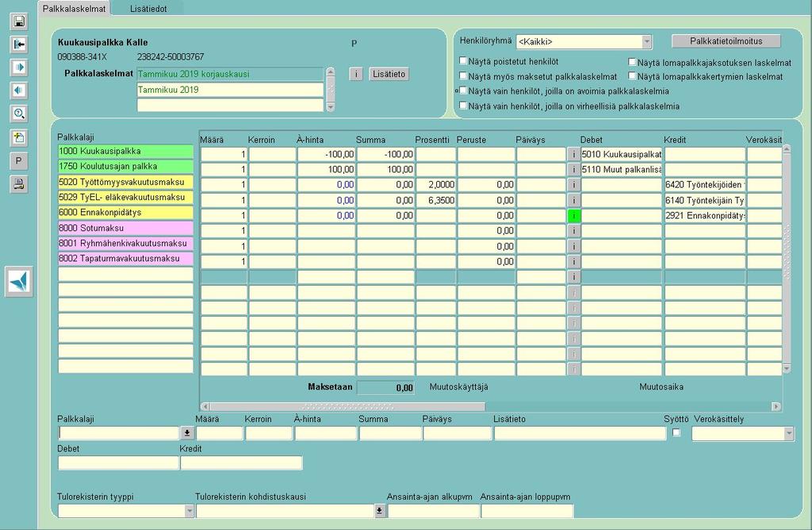Toggle Näytä vain henkilöt avoimia palkkalaskelmia checkbox
The image size is (812, 530).
[463, 90]
